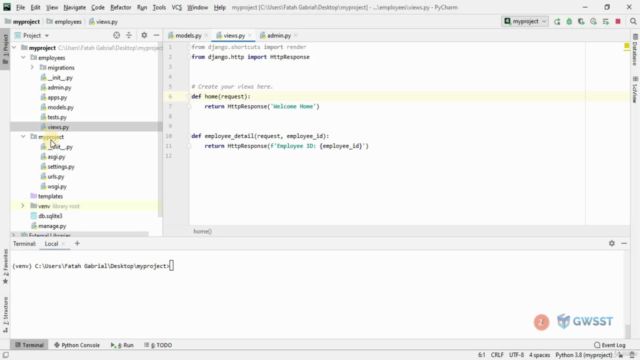Screen dimensions: 640x360
Task: Click the yellow inspection warning indicator
Action: (627, 47)
